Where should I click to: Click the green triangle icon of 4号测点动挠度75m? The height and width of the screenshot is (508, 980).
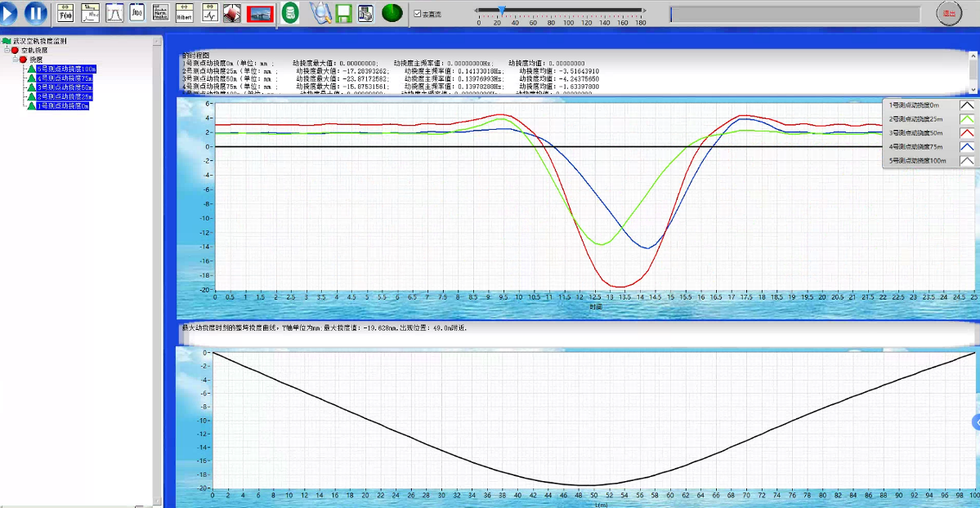[x=31, y=78]
